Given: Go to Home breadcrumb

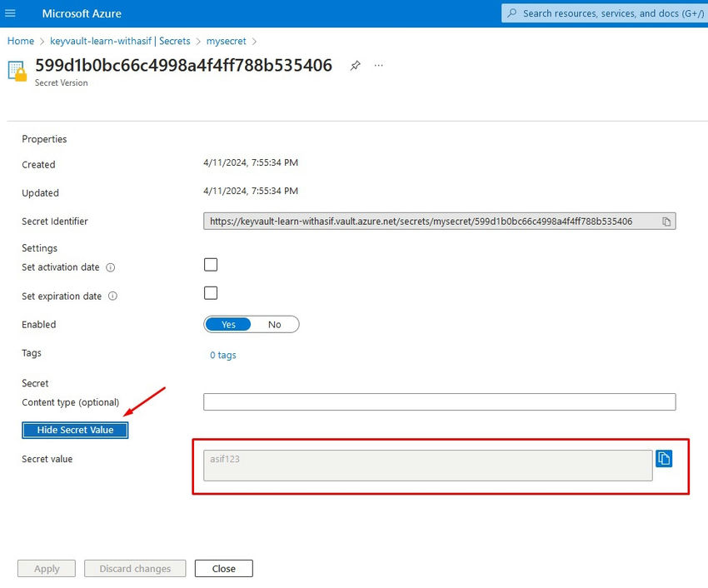Looking at the screenshot, I should click(x=21, y=41).
